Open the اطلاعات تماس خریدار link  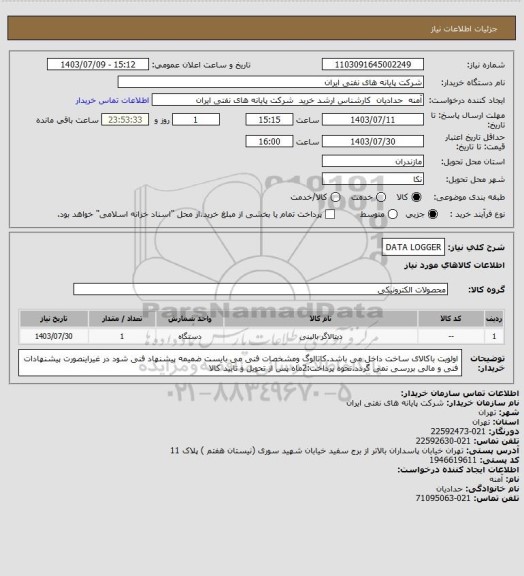tap(112, 100)
